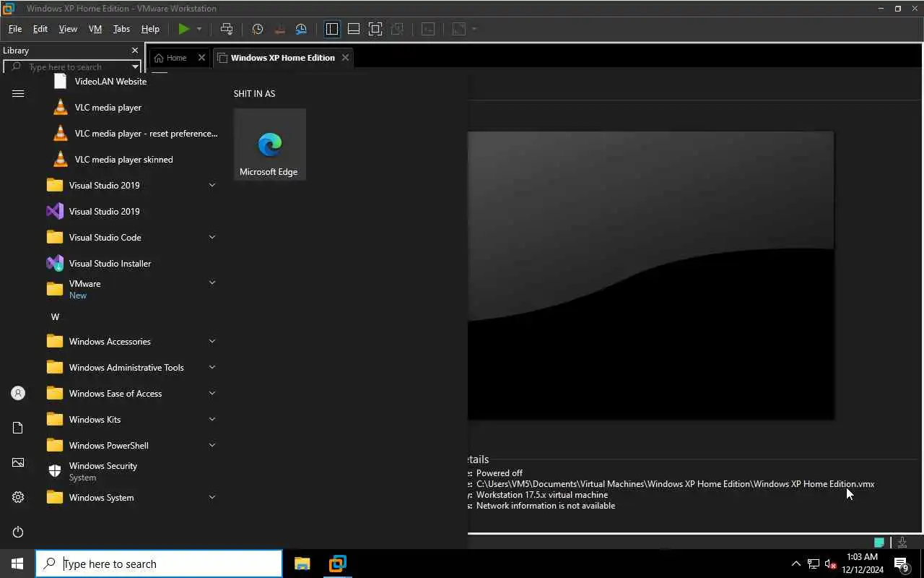Launch VLC media player
Screen dimensions: 924x578
click(130, 107)
